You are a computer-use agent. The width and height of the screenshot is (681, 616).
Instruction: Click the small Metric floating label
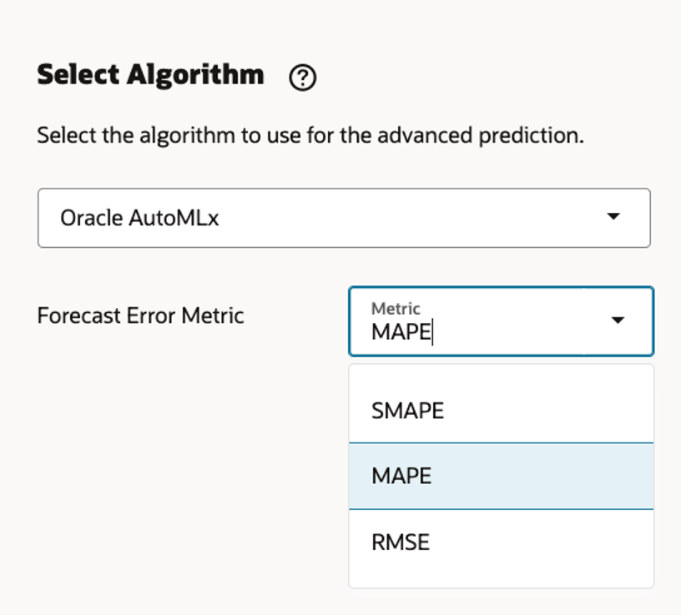[396, 309]
